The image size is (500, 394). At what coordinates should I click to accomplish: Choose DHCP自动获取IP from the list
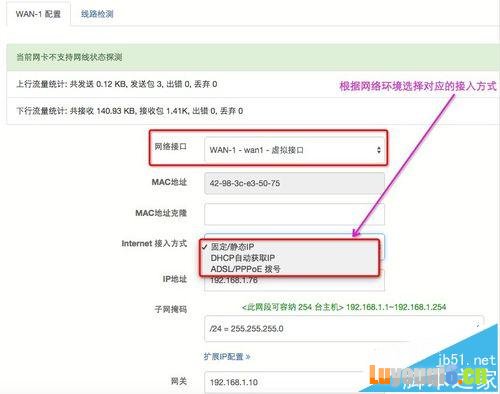pos(243,258)
